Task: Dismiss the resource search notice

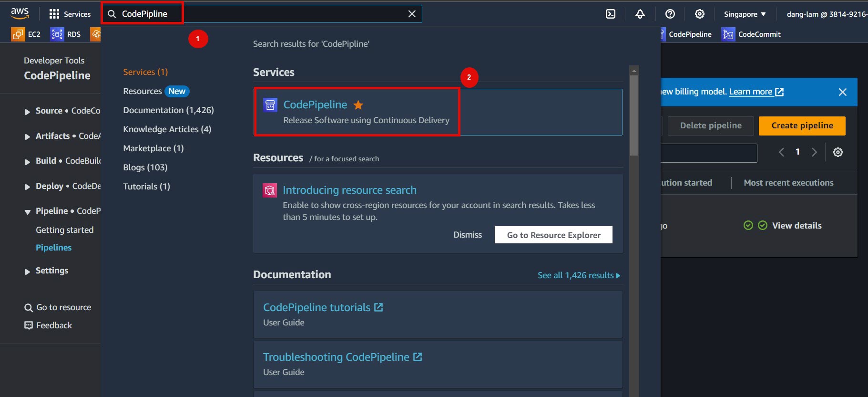Action: tap(468, 235)
